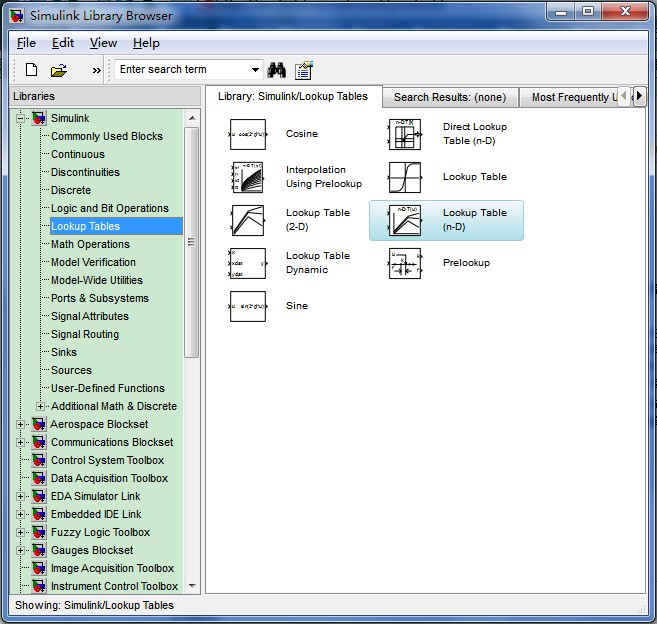
Task: Open the Edit menu
Action: pos(63,43)
